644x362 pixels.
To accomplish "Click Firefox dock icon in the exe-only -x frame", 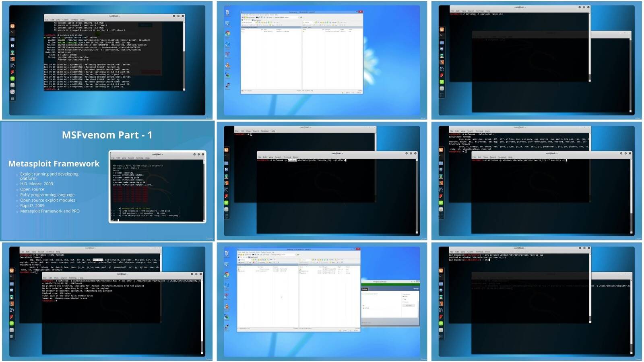I will click(x=441, y=150).
